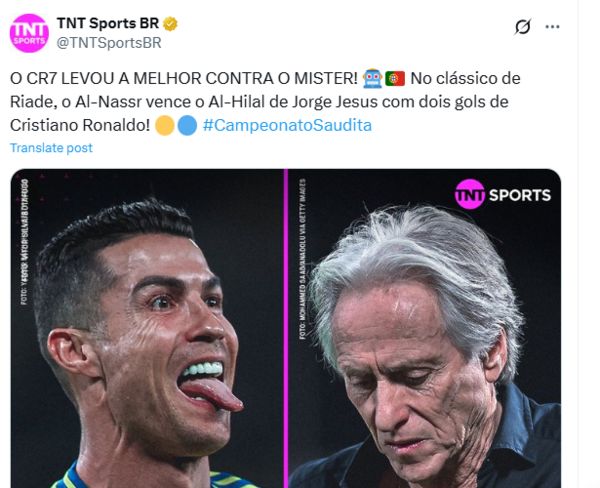Click the Portugal flag emoji
The height and width of the screenshot is (488, 600).
395,79
